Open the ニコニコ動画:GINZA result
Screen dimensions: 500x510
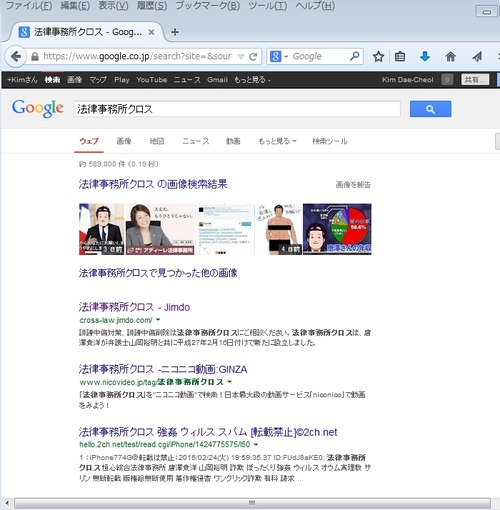[163, 369]
